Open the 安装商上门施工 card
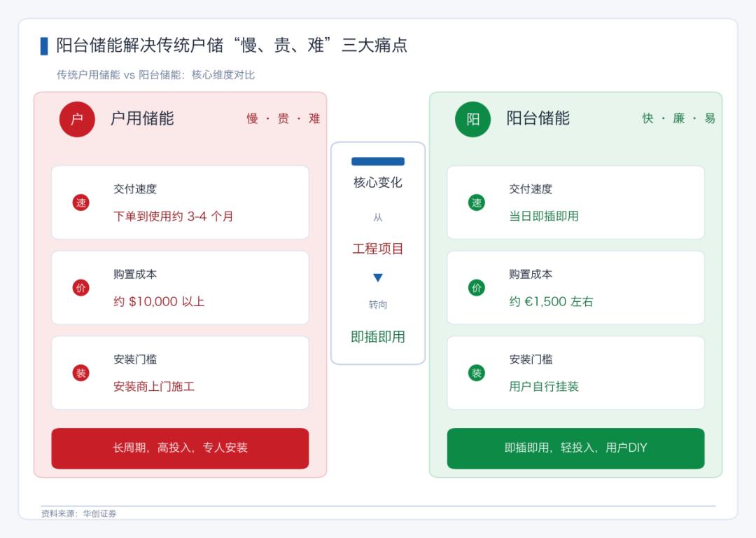 (181, 373)
